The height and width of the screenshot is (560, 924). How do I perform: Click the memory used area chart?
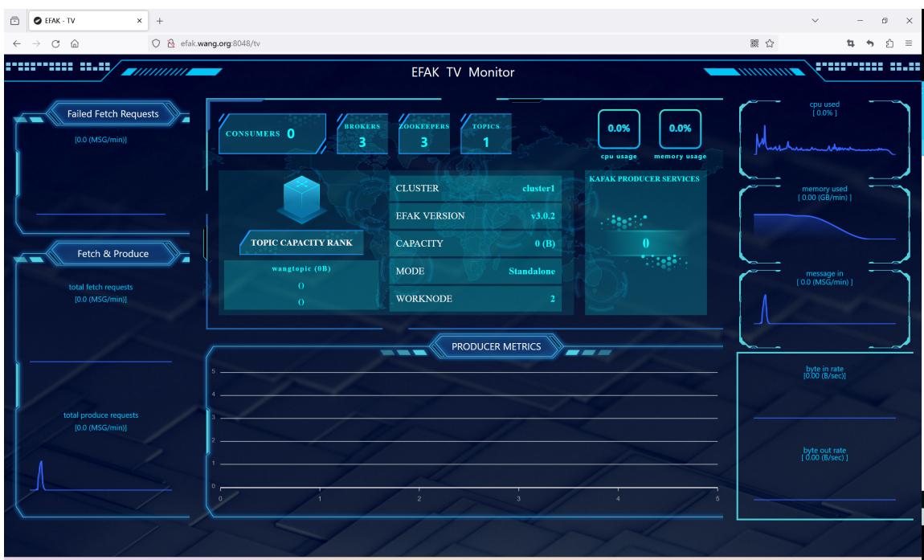tap(824, 227)
